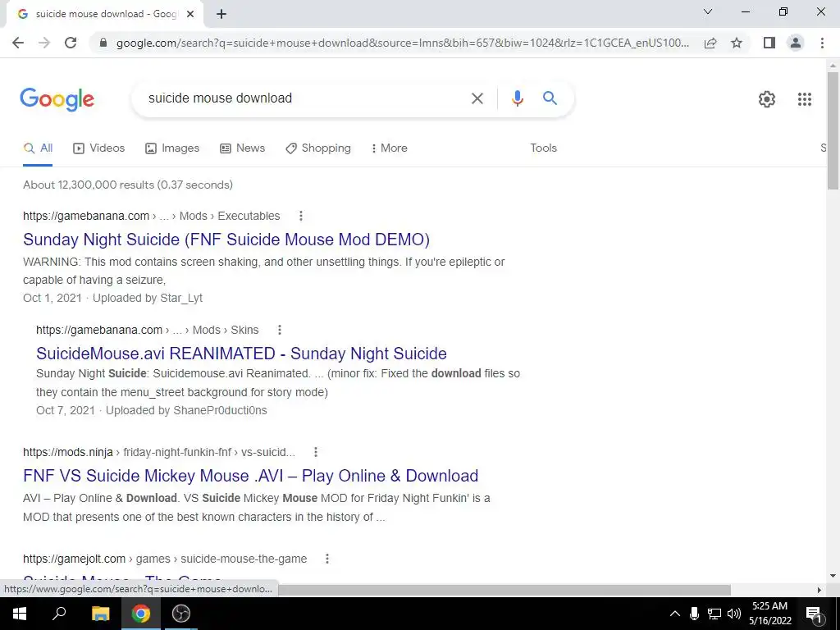Switch to News results tab
Image resolution: width=840 pixels, height=630 pixels.
(x=242, y=148)
